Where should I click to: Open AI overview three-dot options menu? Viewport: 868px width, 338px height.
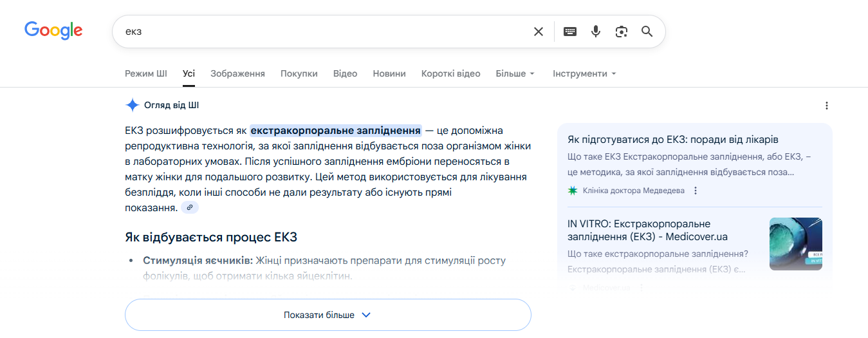coord(827,106)
